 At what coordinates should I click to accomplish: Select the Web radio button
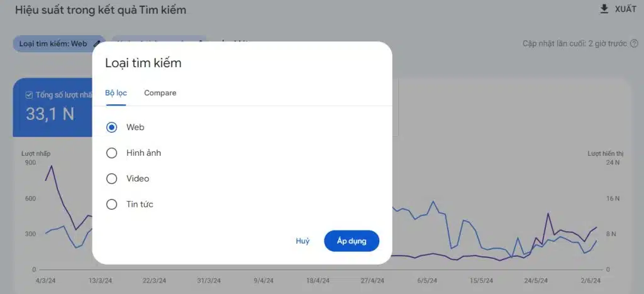[112, 127]
